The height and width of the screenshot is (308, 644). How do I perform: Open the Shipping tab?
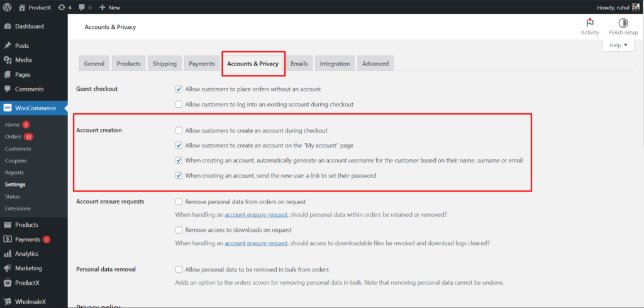(165, 64)
